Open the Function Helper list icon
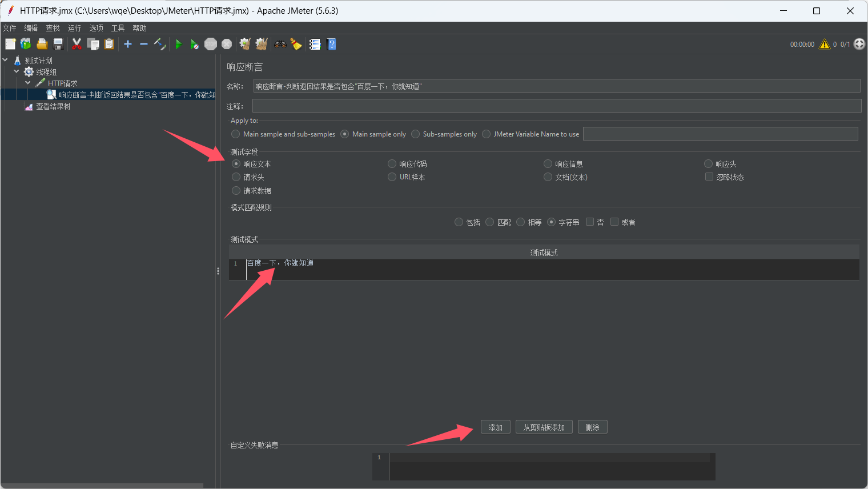The width and height of the screenshot is (868, 489). [315, 44]
